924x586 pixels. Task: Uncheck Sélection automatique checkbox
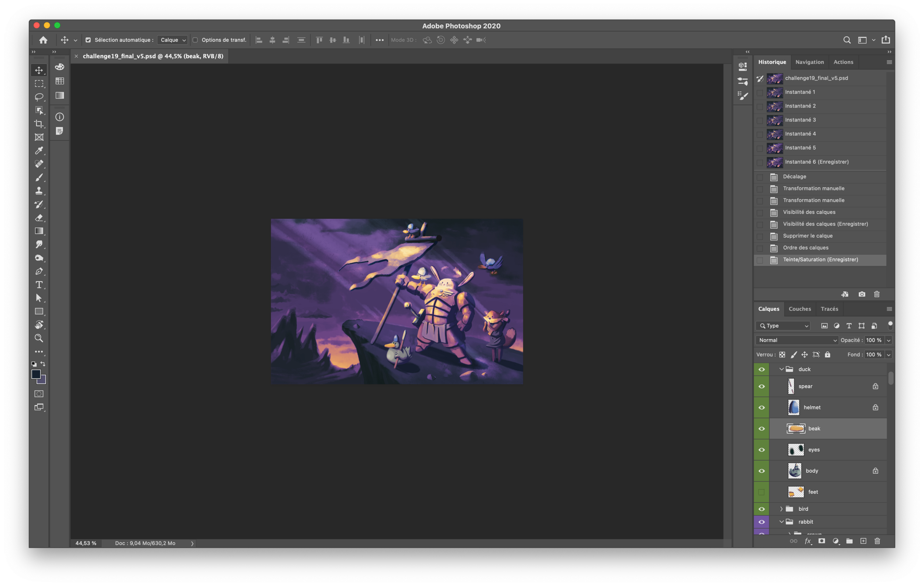[88, 40]
